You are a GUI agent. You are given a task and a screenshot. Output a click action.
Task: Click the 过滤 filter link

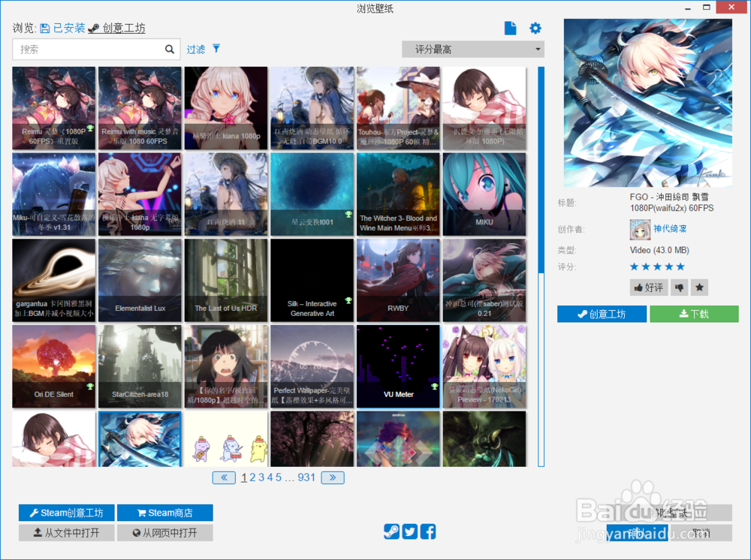pos(196,50)
